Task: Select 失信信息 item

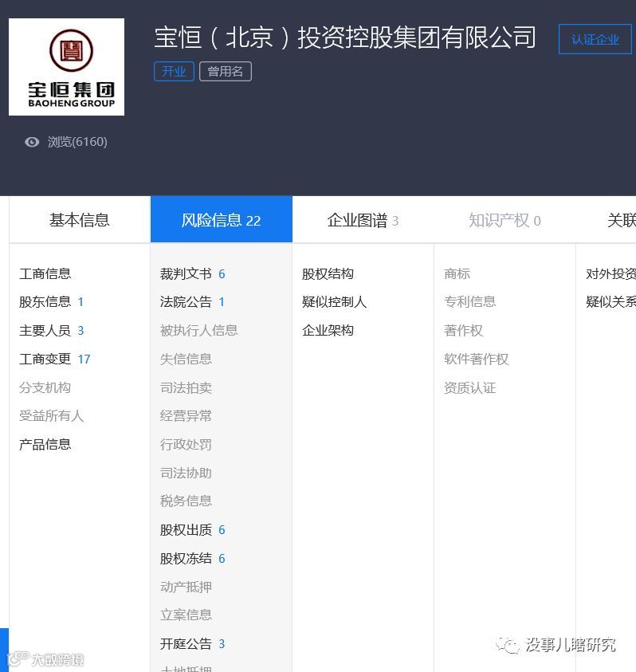Action: 186,359
